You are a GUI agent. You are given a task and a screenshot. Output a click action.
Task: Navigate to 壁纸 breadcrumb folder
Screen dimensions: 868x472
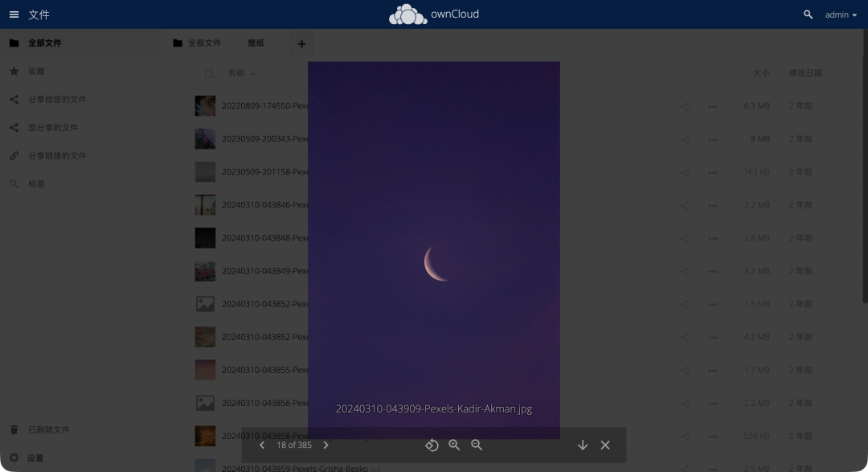click(x=256, y=43)
